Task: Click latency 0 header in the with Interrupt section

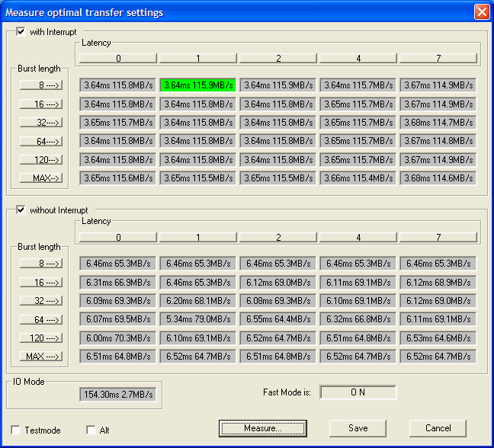Action: pyautogui.click(x=118, y=58)
